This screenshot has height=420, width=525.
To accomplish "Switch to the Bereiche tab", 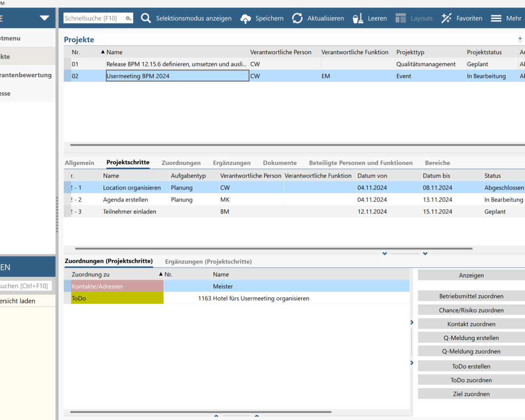I will tap(437, 163).
